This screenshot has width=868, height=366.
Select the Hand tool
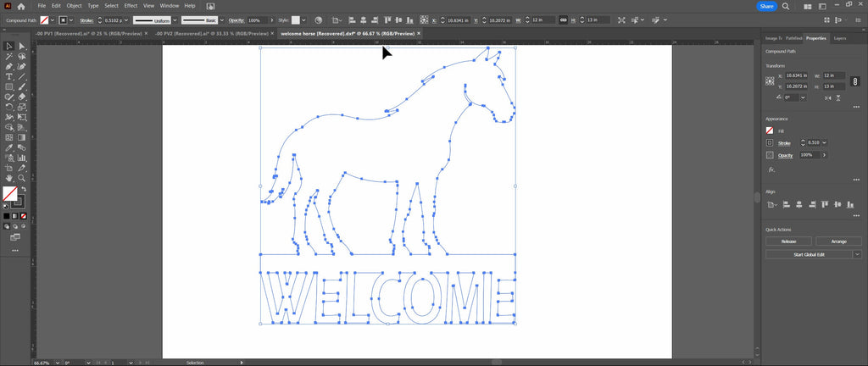pyautogui.click(x=9, y=178)
